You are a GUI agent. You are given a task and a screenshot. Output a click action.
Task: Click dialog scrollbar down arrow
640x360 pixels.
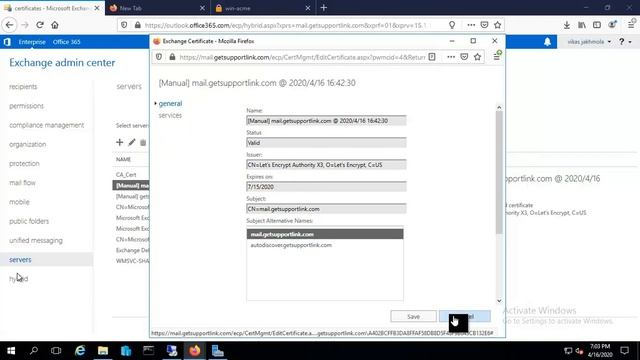tap(499, 301)
